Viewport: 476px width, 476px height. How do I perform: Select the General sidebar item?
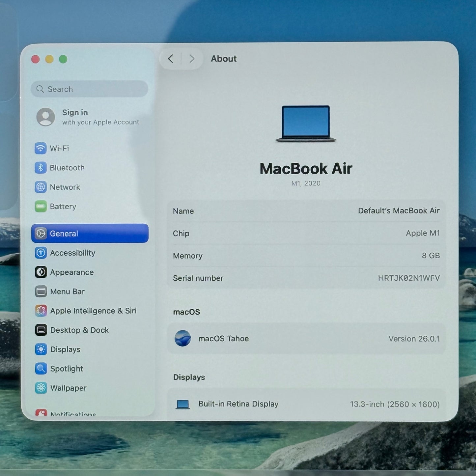pyautogui.click(x=90, y=234)
